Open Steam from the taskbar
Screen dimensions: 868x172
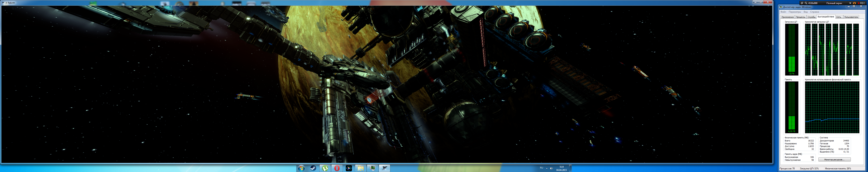[x=313, y=168]
